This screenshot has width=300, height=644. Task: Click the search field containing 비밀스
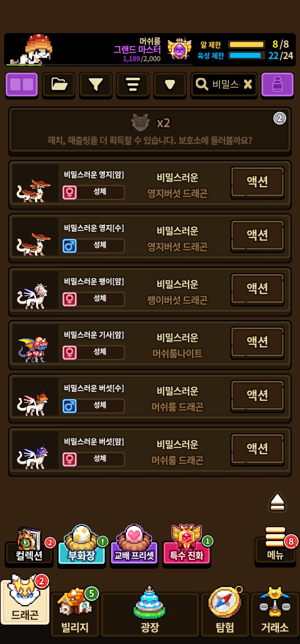click(224, 85)
